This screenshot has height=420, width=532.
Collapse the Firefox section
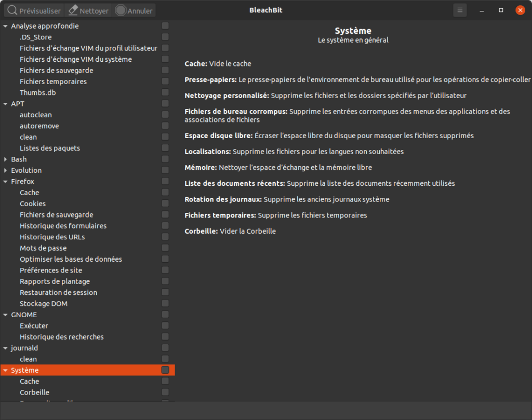click(x=5, y=181)
